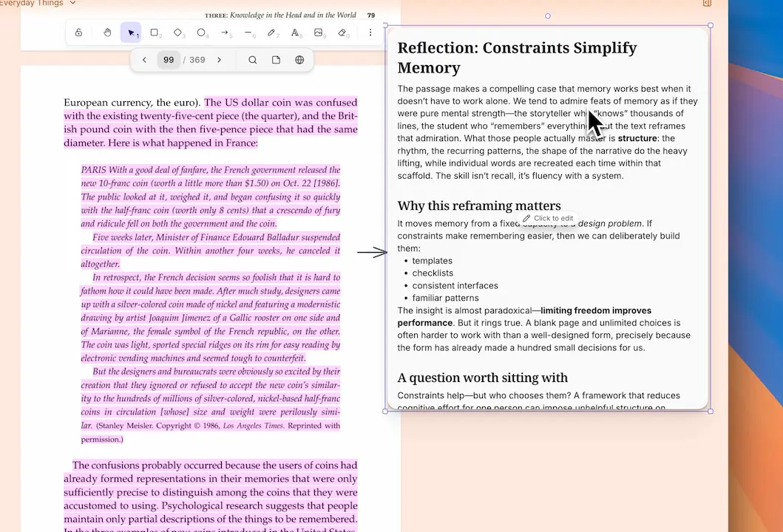Click the 'A question worth sitting with' heading
This screenshot has height=532, width=783.
point(482,378)
